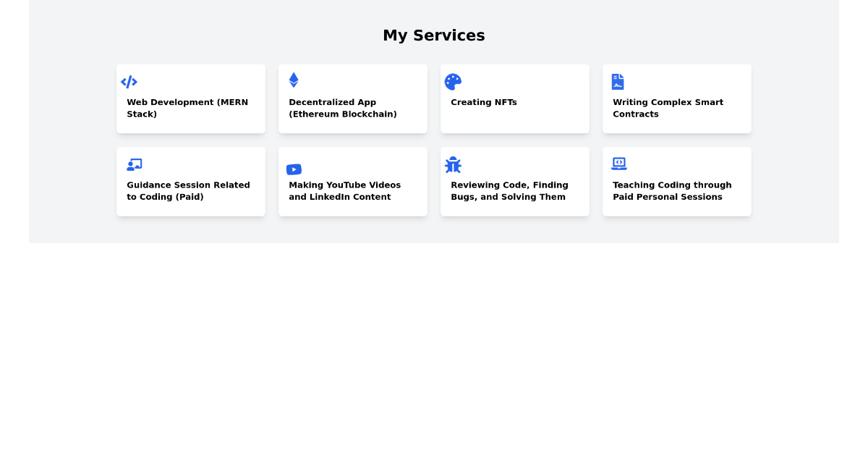868x456 pixels.
Task: Click Writing Complex Smart Contracts text
Action: pyautogui.click(x=668, y=108)
